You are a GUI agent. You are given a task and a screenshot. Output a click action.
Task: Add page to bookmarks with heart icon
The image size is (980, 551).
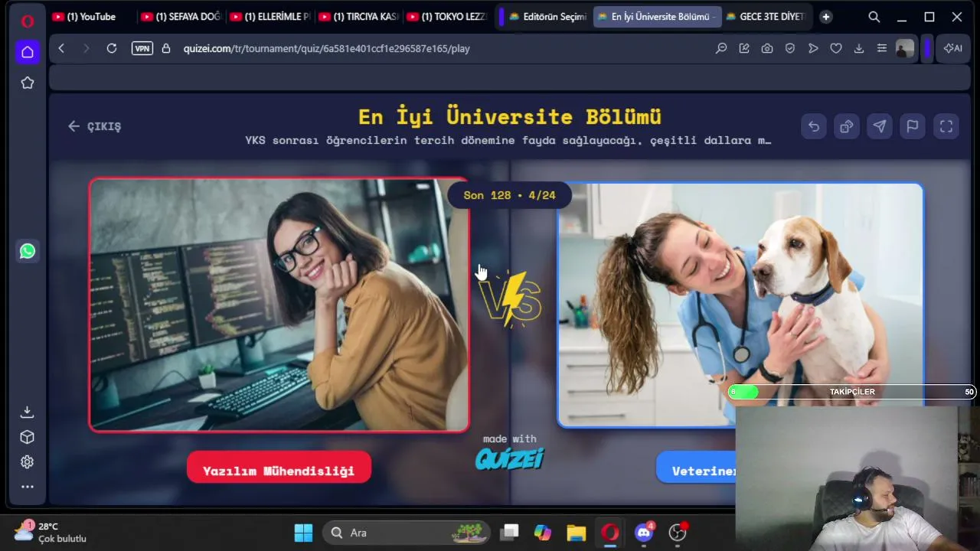point(836,48)
